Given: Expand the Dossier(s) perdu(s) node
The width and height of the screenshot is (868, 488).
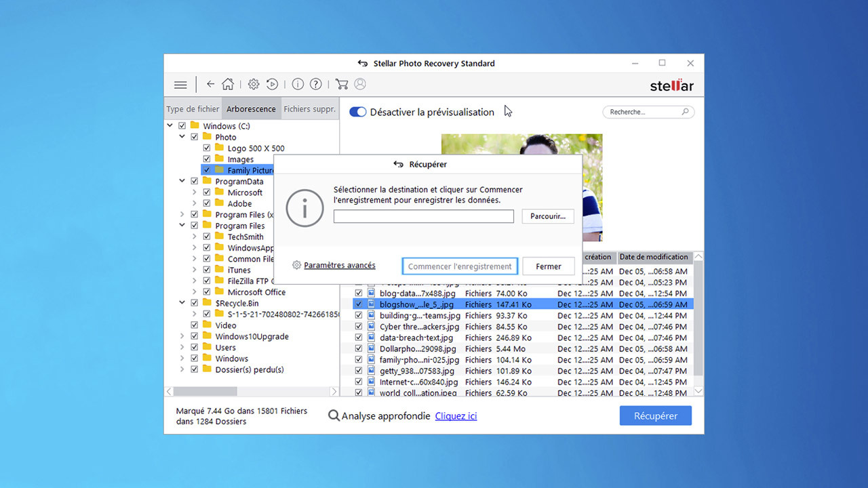Looking at the screenshot, I should 182,369.
